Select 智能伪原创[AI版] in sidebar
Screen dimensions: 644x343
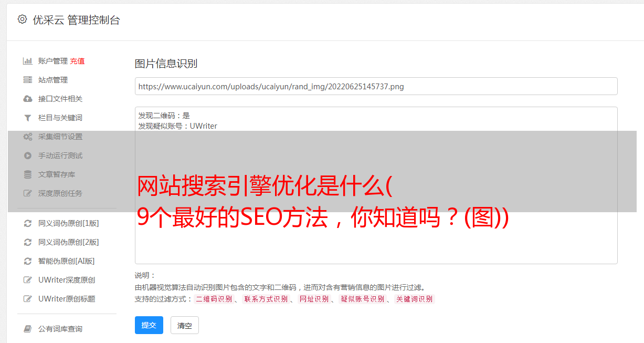tap(66, 261)
